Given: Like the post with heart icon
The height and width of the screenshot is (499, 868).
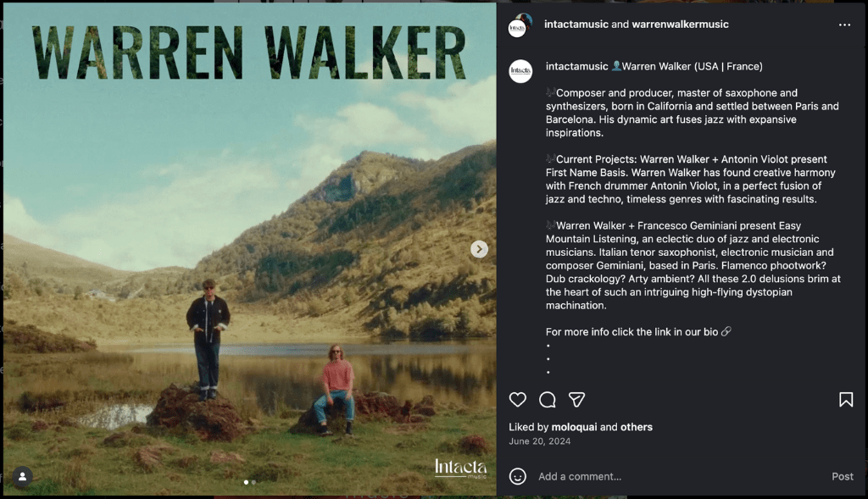Looking at the screenshot, I should point(518,399).
